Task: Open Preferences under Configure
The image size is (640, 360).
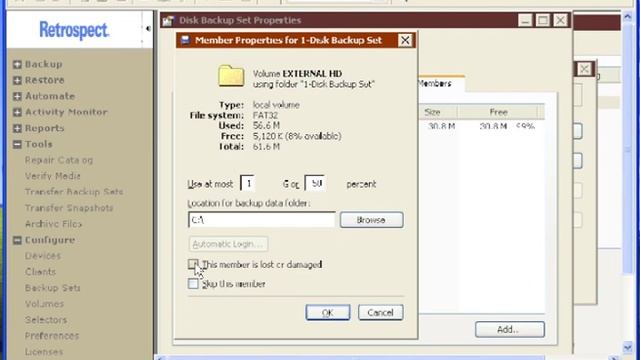Action: (x=52, y=336)
